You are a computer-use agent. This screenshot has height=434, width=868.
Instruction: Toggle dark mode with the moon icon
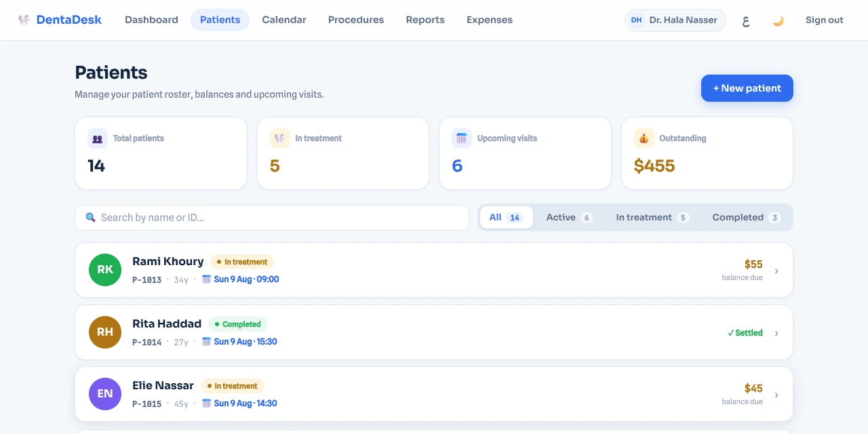(778, 20)
